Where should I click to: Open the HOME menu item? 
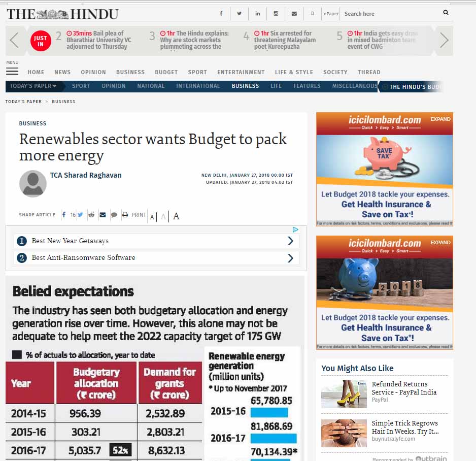[36, 72]
